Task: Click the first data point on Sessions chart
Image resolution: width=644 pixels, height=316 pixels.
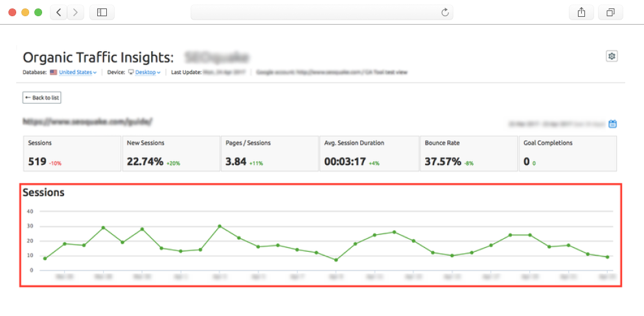Action: 45,258
